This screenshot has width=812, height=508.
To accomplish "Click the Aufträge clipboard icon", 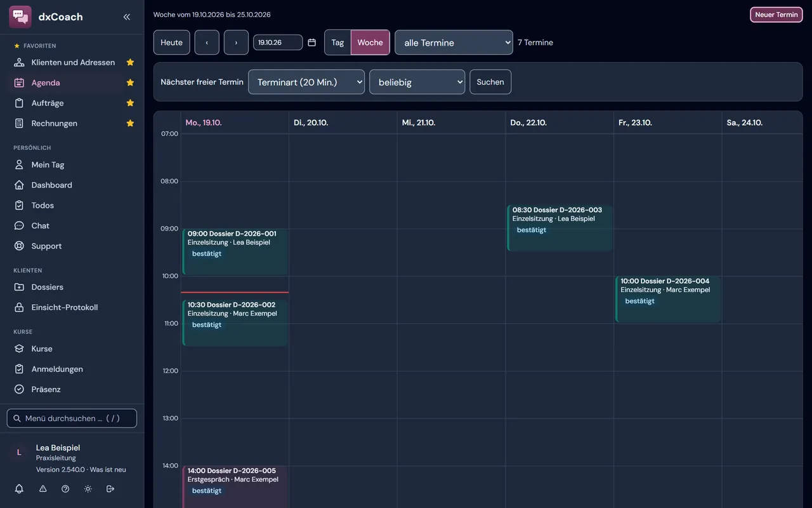I will 19,103.
